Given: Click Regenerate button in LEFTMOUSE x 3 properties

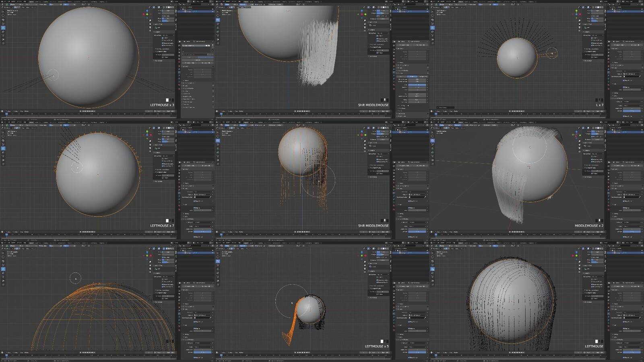Looking at the screenshot, I should click(198, 60).
